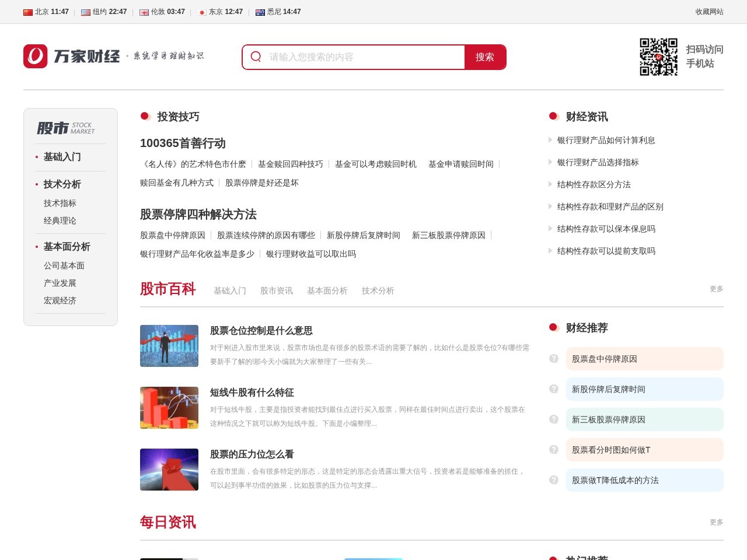Click the 股市百科 section heading
The height and width of the screenshot is (560, 747).
tap(168, 289)
